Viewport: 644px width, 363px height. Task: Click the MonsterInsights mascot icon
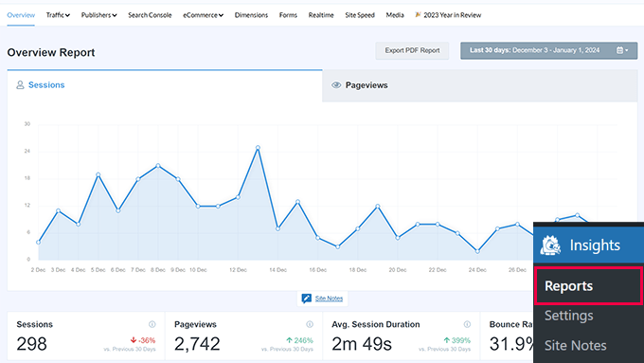coord(550,245)
